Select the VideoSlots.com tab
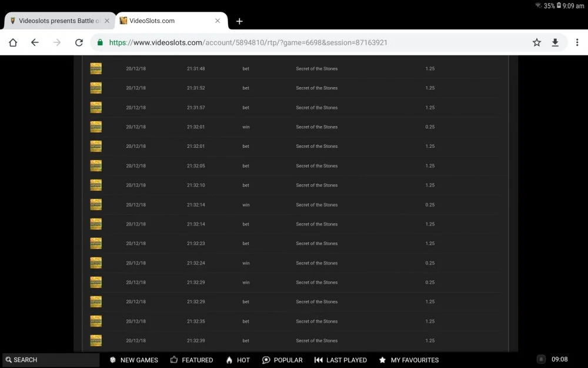 [172, 21]
